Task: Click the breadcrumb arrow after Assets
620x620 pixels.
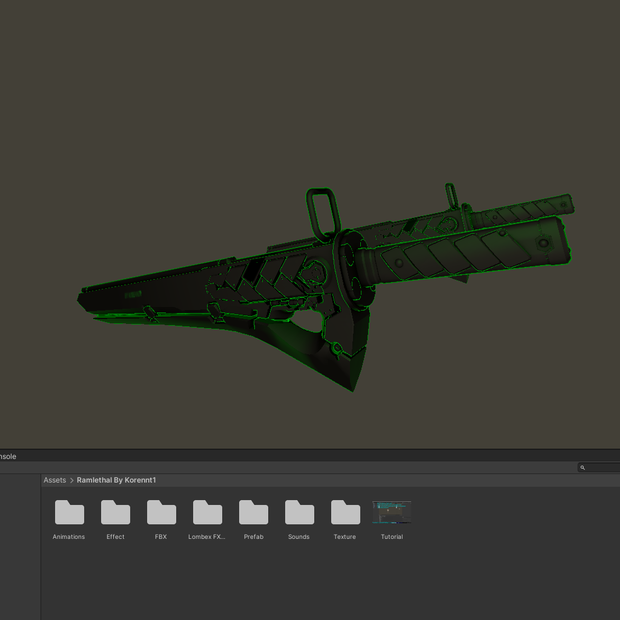Action: click(x=72, y=480)
